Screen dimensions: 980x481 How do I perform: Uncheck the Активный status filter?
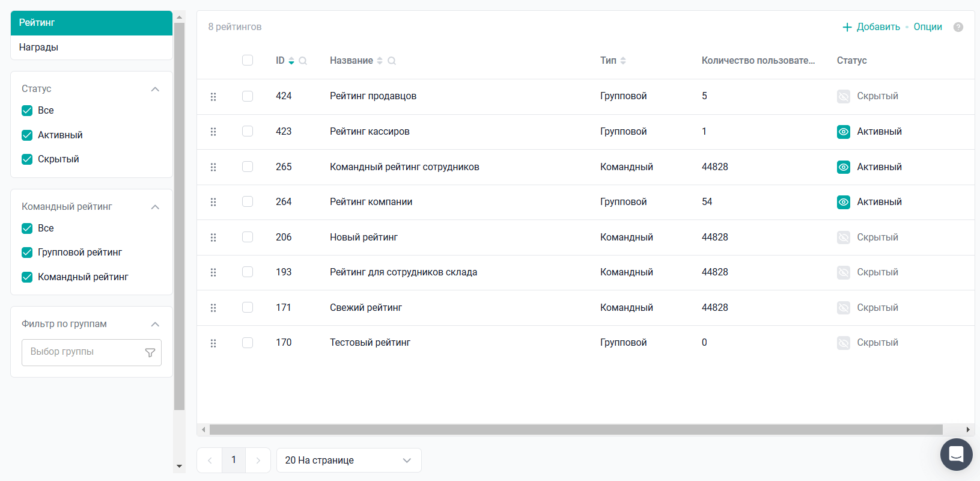(27, 135)
